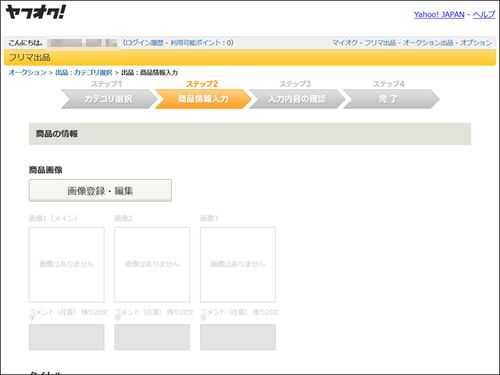Click フリマ出品 link in top navigation
This screenshot has width=500, height=375.
pos(380,43)
